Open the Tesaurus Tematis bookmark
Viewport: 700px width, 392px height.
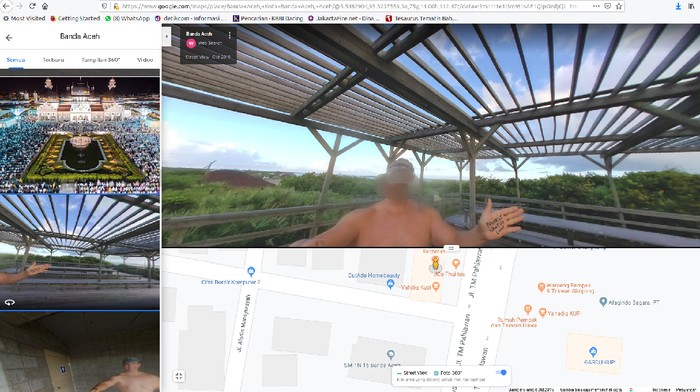[421, 18]
